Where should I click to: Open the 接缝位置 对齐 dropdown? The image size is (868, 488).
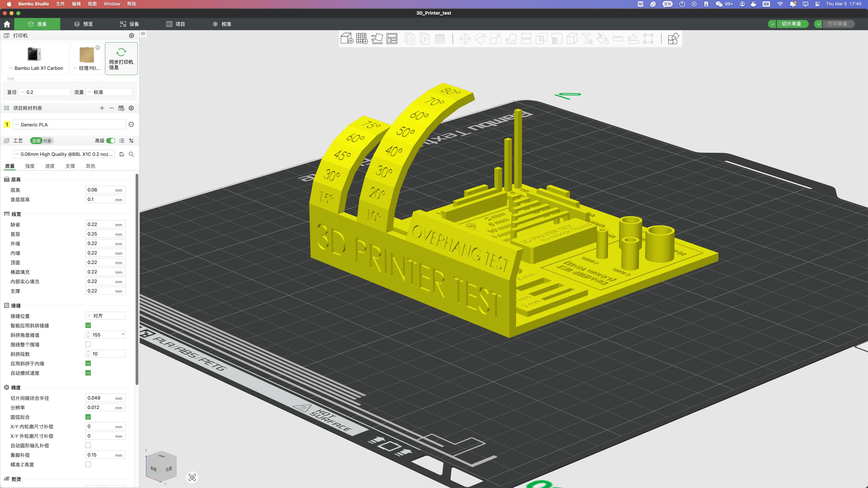tap(105, 316)
